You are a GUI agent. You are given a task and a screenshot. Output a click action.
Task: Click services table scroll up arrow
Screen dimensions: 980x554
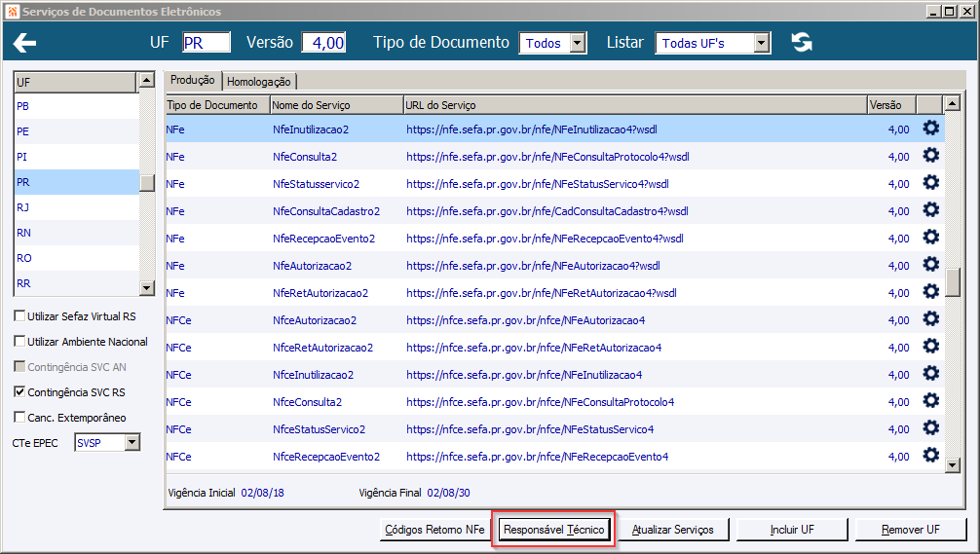(952, 103)
